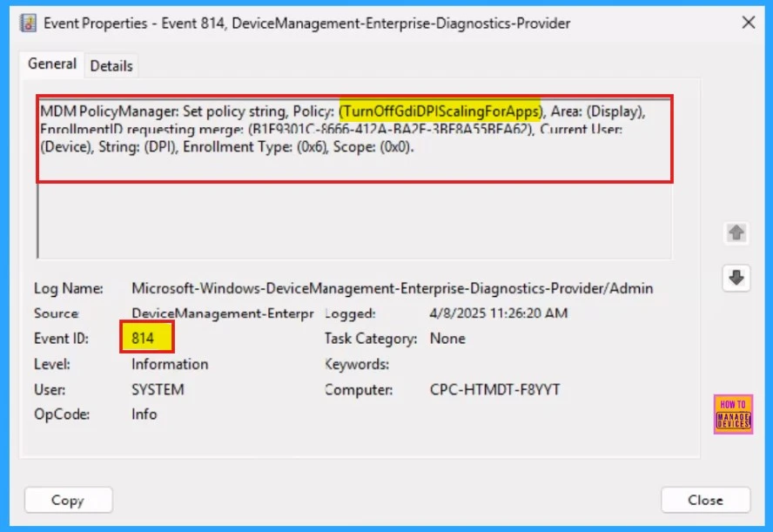Click the event description text box
Screen dimensions: 773x532
354,178
